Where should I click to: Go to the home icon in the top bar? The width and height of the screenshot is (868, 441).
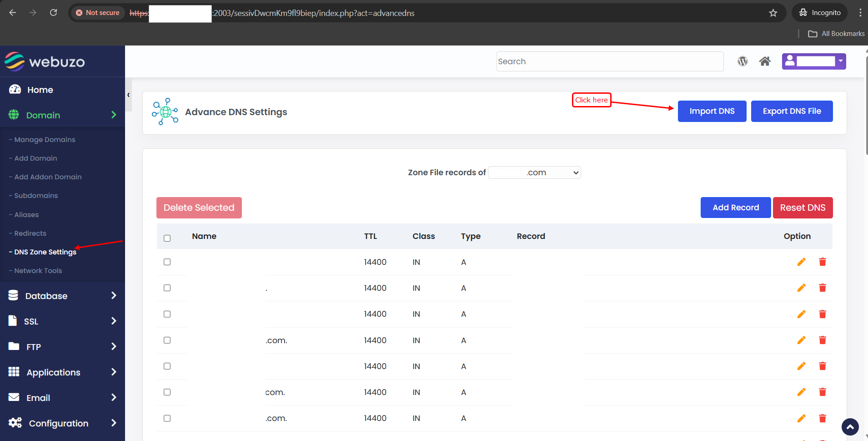(765, 61)
